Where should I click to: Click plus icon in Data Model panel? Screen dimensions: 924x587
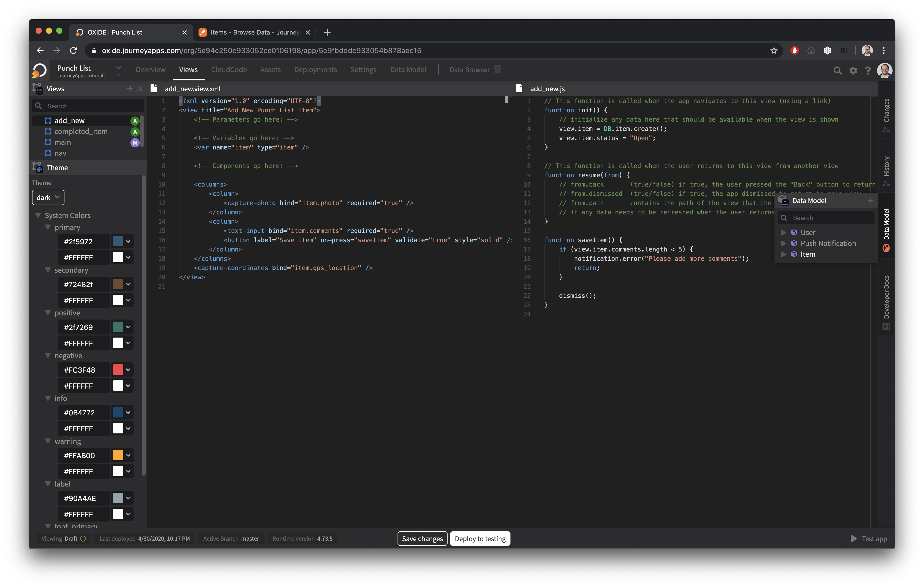(870, 200)
